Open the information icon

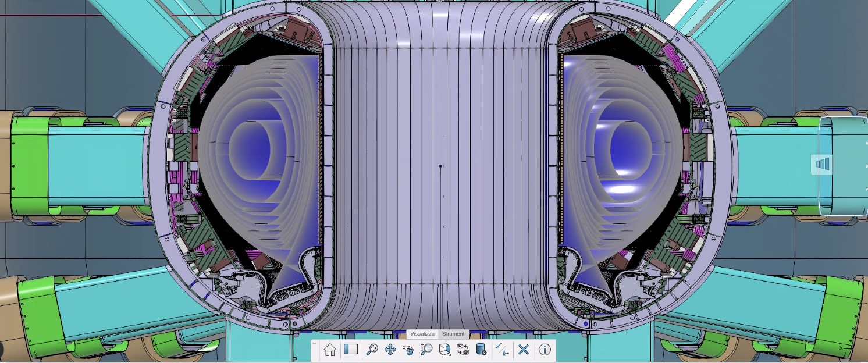[545, 350]
